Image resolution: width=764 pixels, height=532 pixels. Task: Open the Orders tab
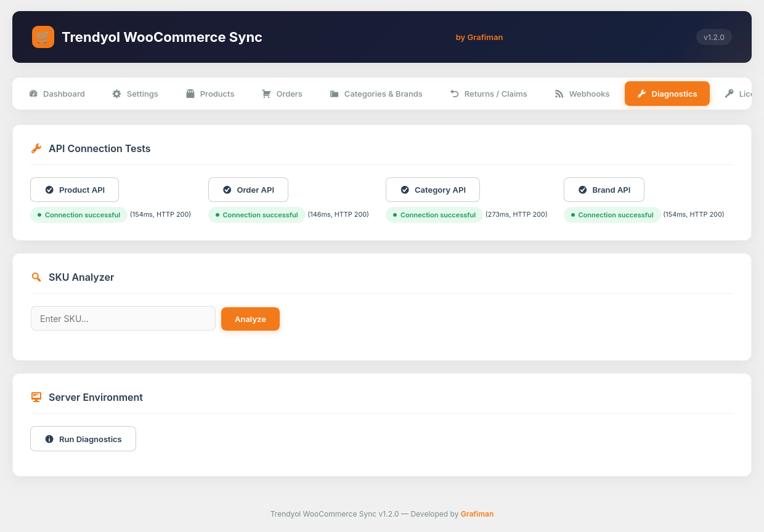pyautogui.click(x=282, y=94)
